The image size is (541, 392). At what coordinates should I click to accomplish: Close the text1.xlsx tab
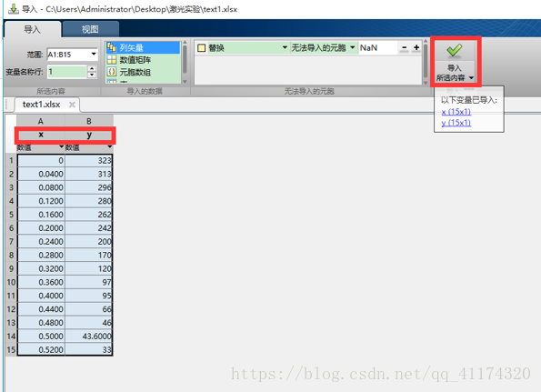[72, 105]
